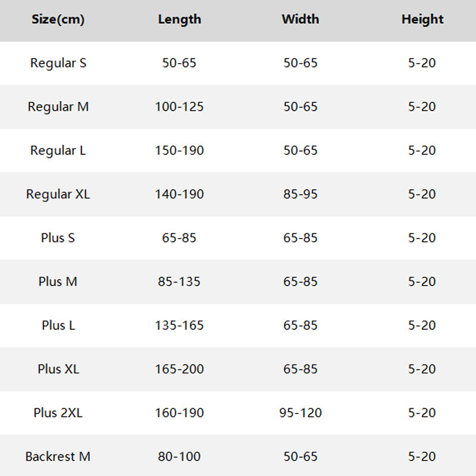Viewport: 476px width, 476px height.
Task: Click the Plus 2XL size label
Action: tap(58, 413)
